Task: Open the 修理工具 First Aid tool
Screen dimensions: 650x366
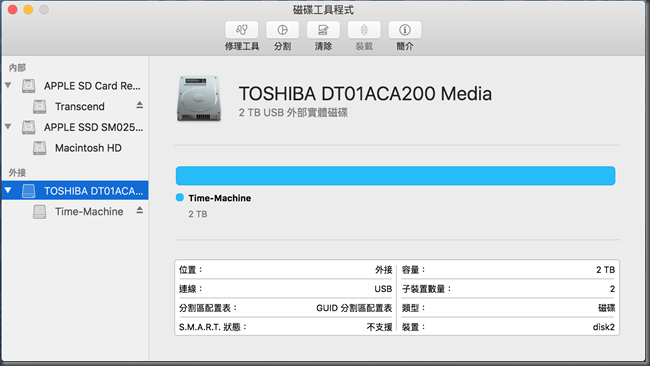Action: click(242, 30)
